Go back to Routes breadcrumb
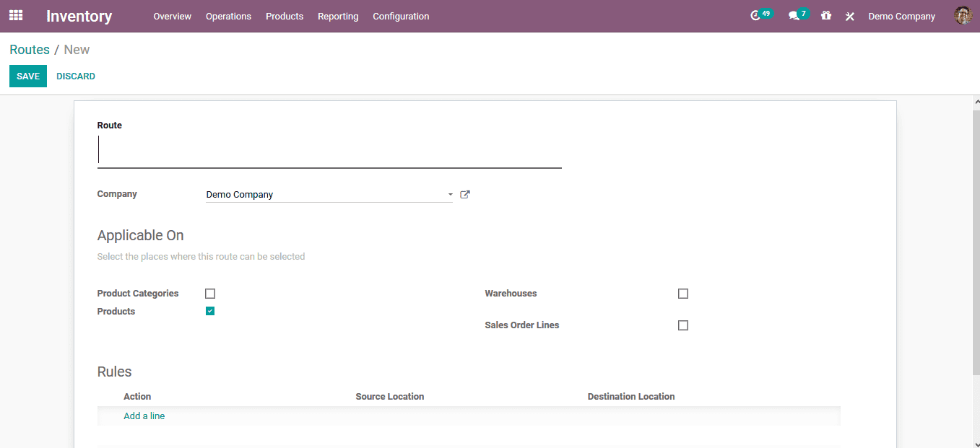The height and width of the screenshot is (448, 980). tap(30, 50)
